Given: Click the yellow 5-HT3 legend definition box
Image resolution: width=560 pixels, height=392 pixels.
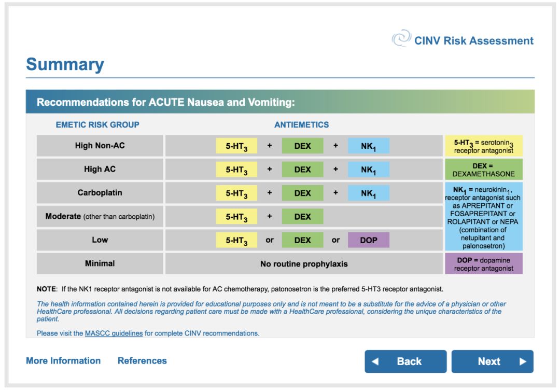Looking at the screenshot, I should [483, 146].
